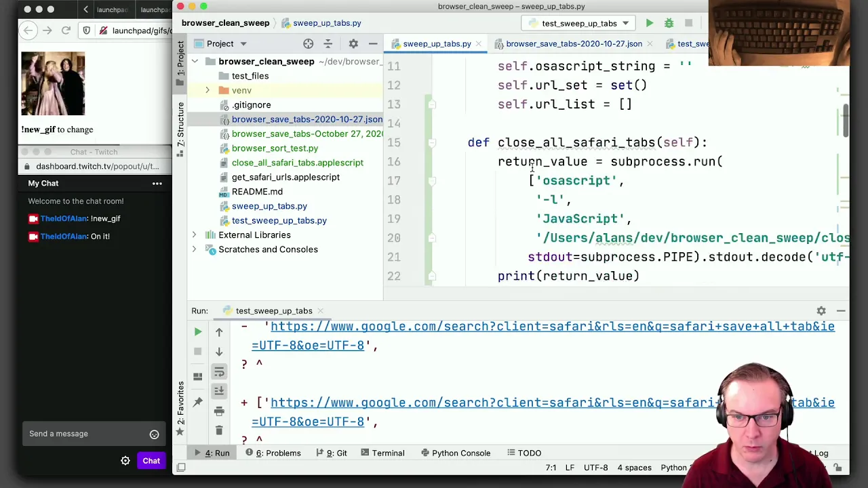Expand Scratches and Consoles node
Screen dimensions: 868x488
[x=195, y=249]
